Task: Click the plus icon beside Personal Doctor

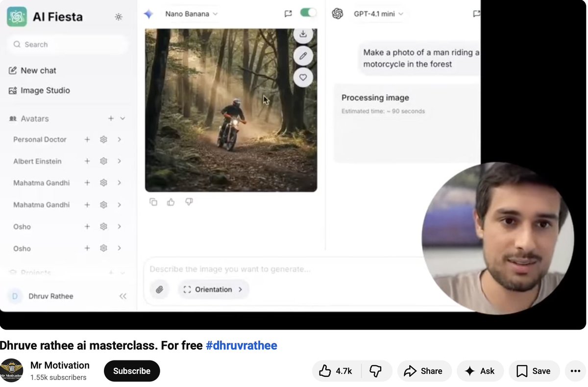Action: point(87,140)
